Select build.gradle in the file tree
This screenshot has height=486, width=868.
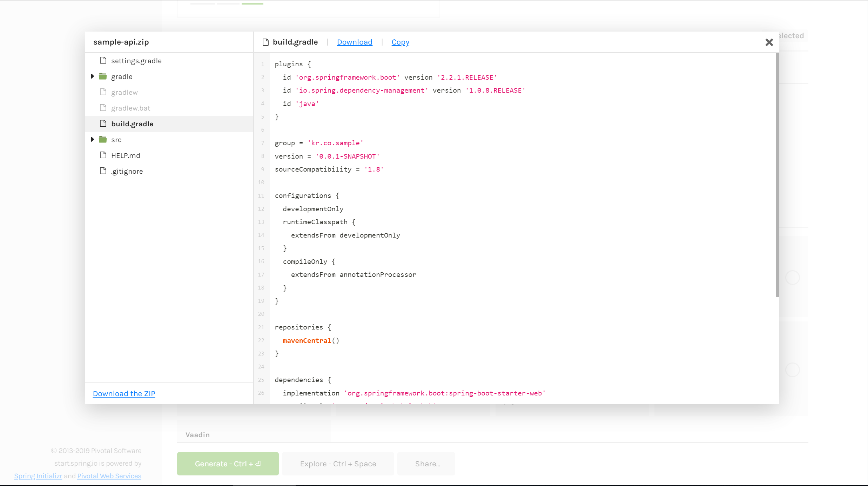point(132,124)
